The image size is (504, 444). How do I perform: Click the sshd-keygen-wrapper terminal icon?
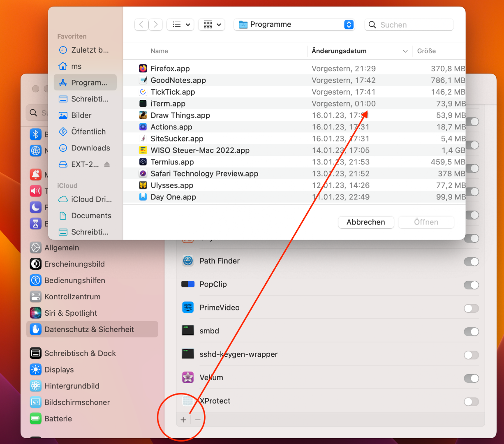188,354
